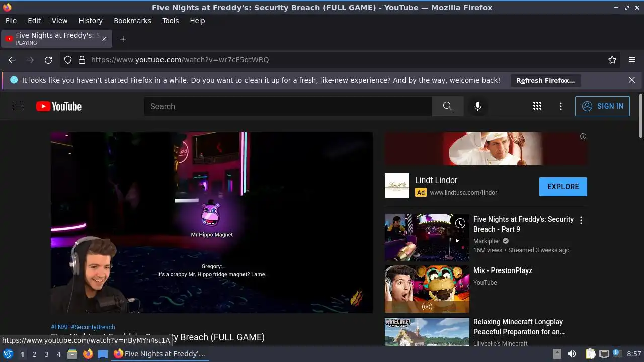The height and width of the screenshot is (362, 644).
Task: Click the taskbar clock showing 8:57
Action: (x=634, y=354)
